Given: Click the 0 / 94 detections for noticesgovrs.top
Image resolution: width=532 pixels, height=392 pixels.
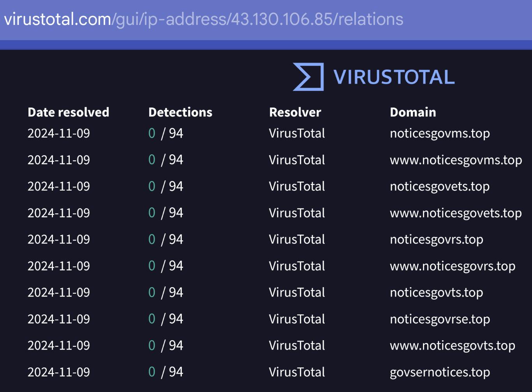Looking at the screenshot, I should (x=166, y=239).
